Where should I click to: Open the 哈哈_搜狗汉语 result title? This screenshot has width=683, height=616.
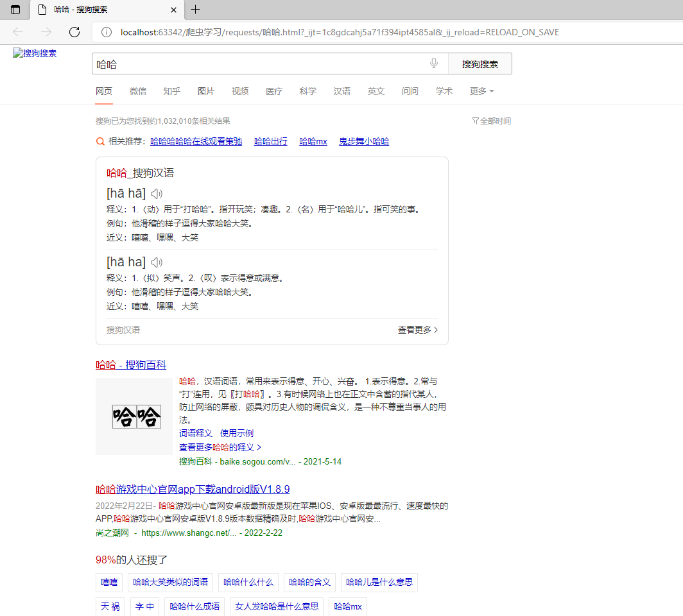click(x=140, y=173)
